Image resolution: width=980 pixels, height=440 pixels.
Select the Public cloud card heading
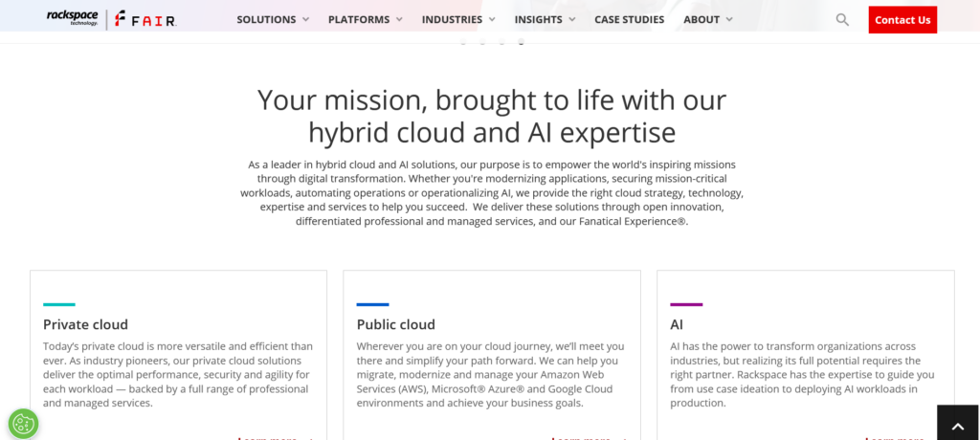pyautogui.click(x=395, y=324)
